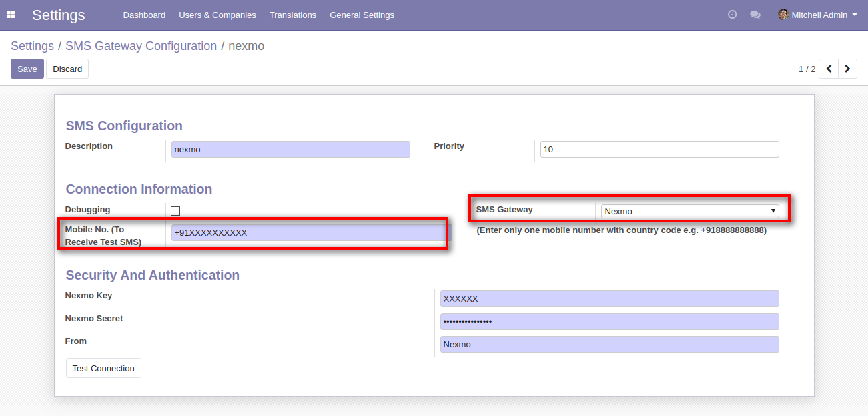Viewport: 868px width, 416px height.
Task: Click the Priority label
Action: [449, 146]
